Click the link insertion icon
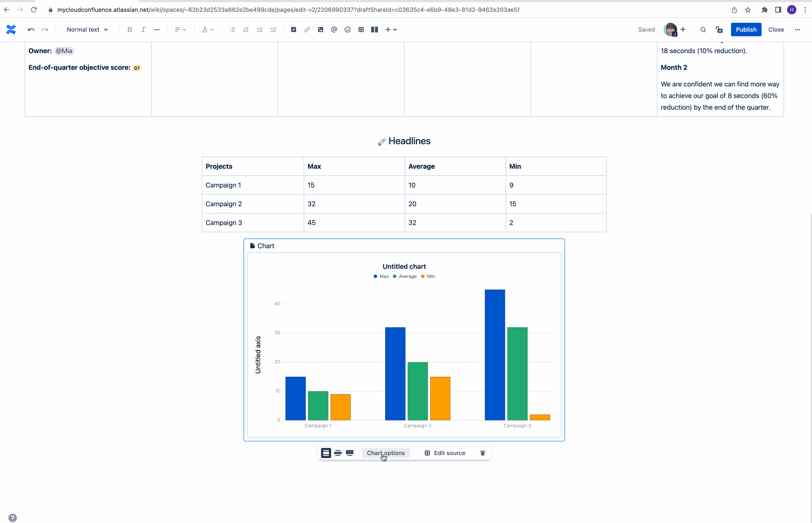 pos(307,29)
